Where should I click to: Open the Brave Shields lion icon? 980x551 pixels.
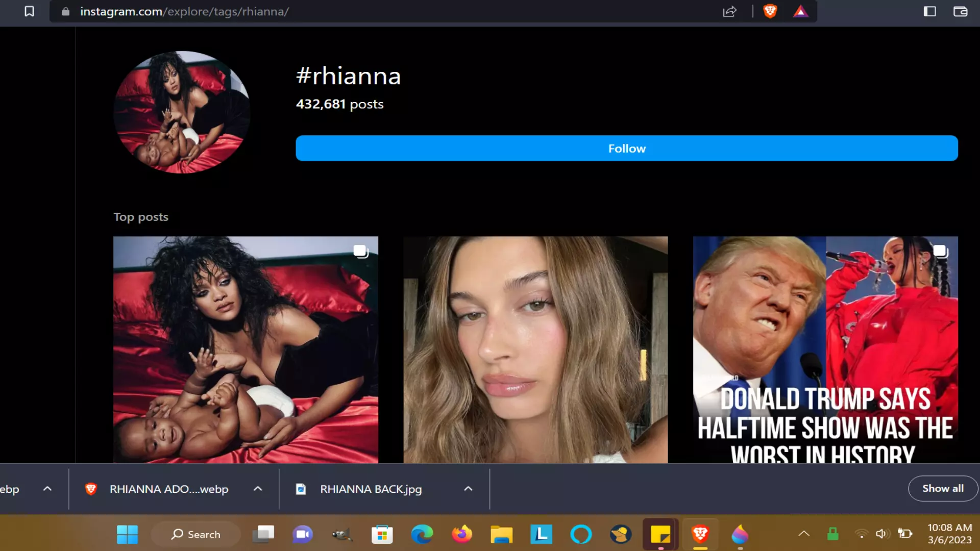tap(770, 11)
